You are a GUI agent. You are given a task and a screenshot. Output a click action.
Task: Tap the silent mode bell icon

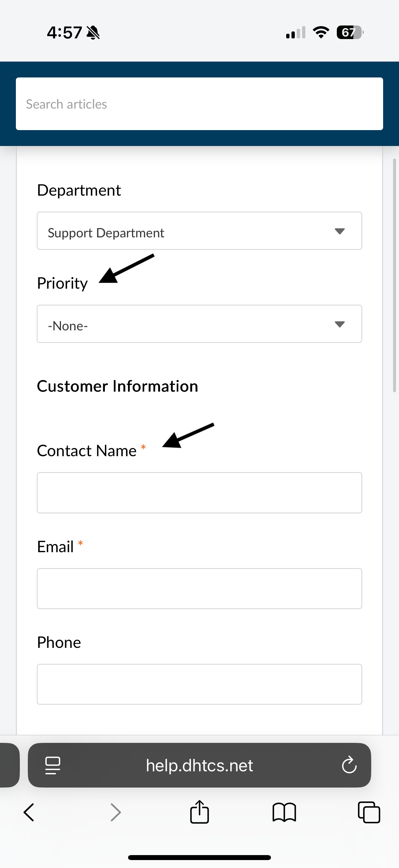[x=93, y=33]
